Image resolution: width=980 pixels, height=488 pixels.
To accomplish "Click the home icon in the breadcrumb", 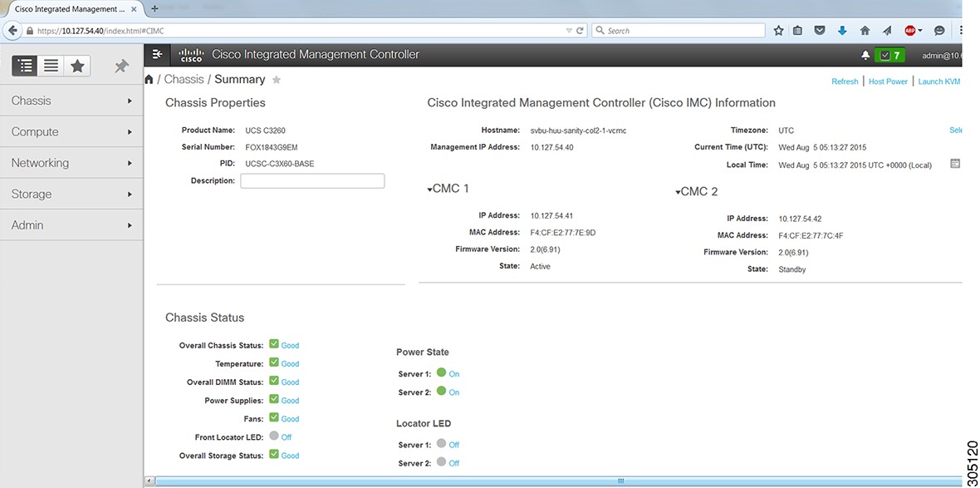I will [x=149, y=78].
